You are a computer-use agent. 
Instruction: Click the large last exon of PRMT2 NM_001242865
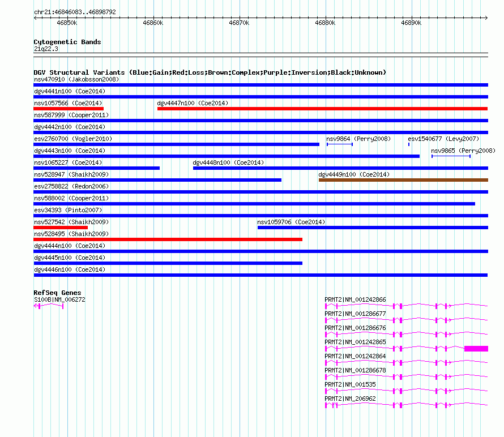pyautogui.click(x=476, y=349)
